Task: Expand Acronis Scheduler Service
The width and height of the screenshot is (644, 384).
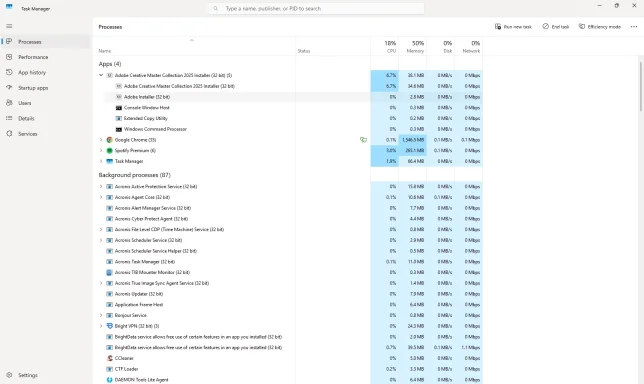Action: pyautogui.click(x=101, y=240)
